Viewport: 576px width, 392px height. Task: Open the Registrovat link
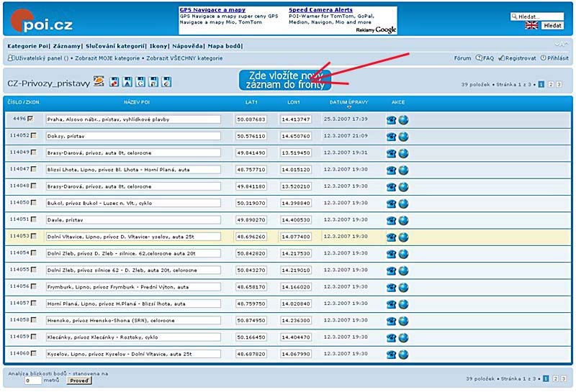[x=517, y=58]
